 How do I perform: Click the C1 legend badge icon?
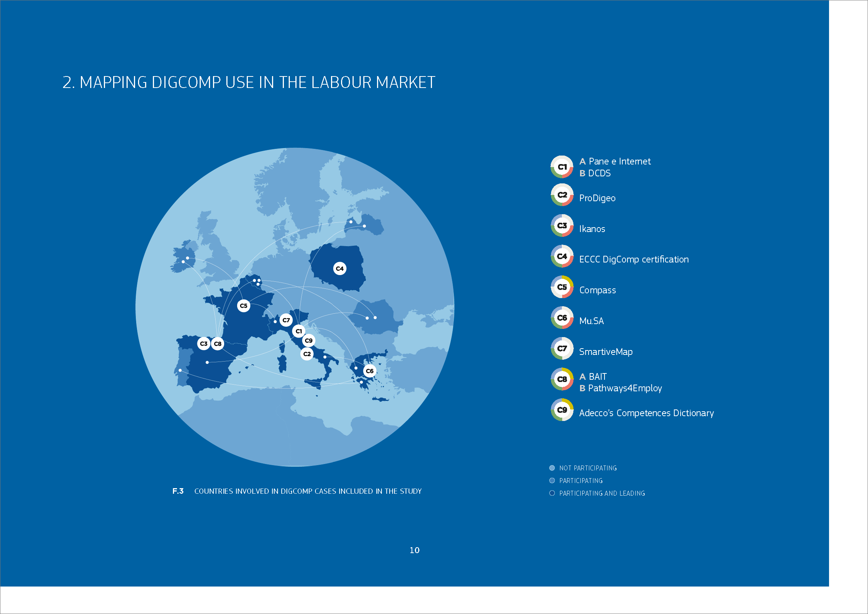[562, 167]
